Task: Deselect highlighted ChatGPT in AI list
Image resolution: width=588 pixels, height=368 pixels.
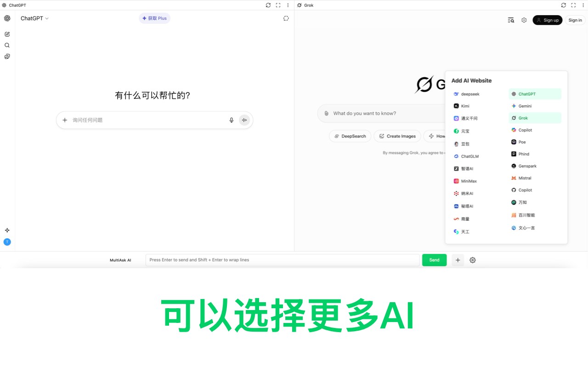Action: point(535,94)
